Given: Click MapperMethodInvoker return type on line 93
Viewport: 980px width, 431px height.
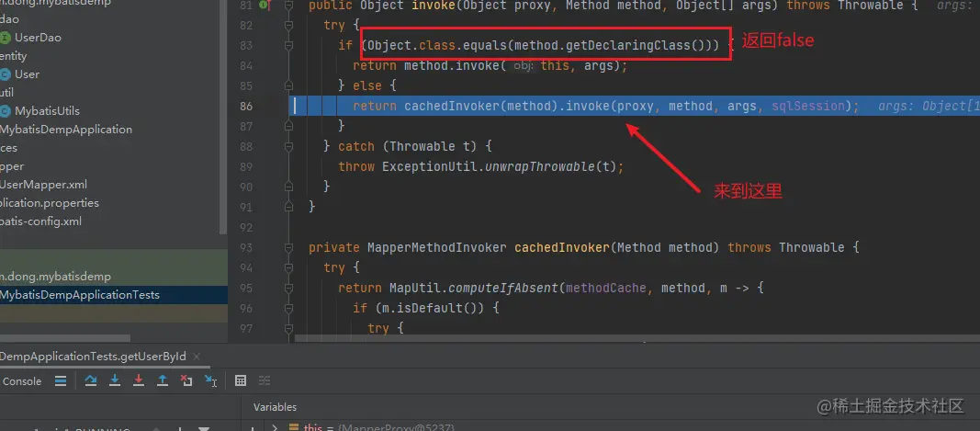Looking at the screenshot, I should pyautogui.click(x=437, y=248).
